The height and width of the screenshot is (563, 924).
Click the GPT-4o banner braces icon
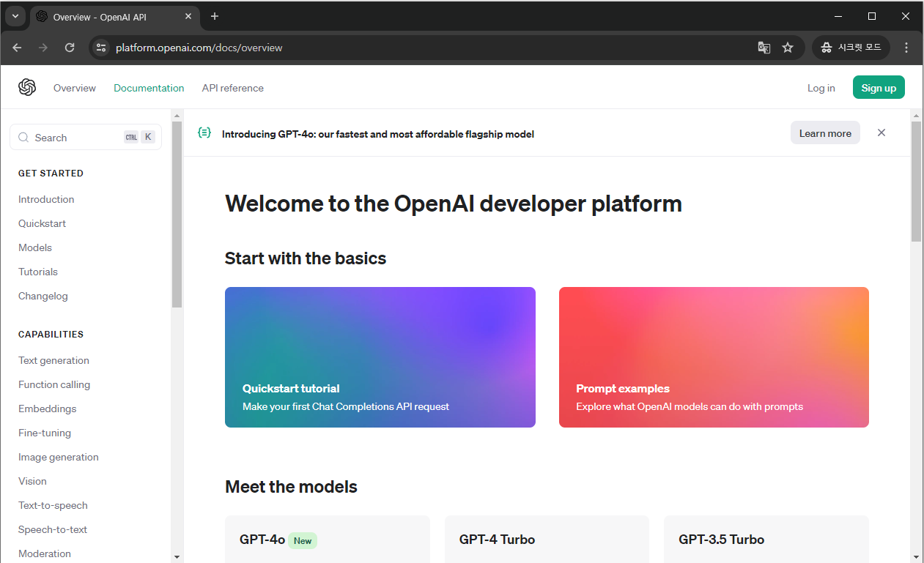[204, 133]
